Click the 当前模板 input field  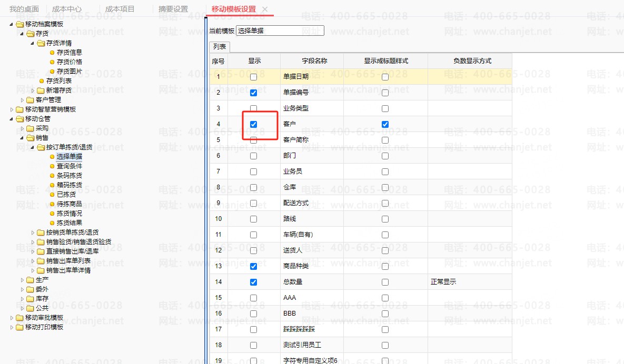tap(280, 31)
